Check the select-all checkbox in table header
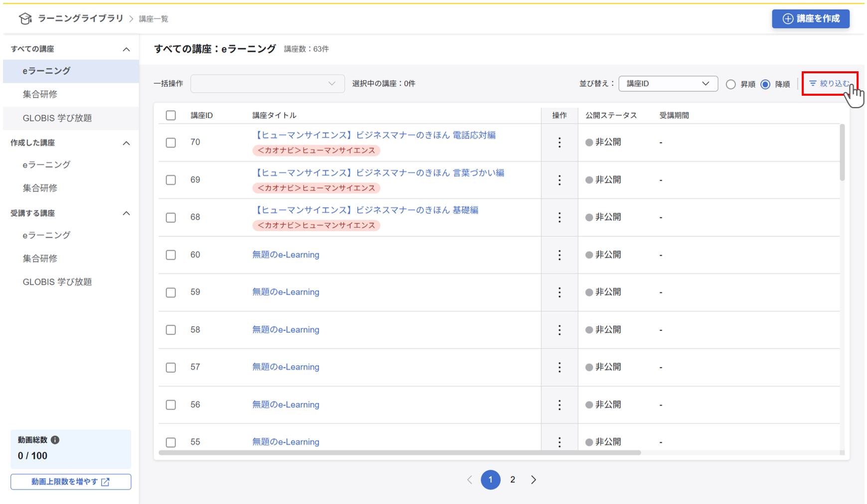Image resolution: width=867 pixels, height=504 pixels. coord(171,115)
